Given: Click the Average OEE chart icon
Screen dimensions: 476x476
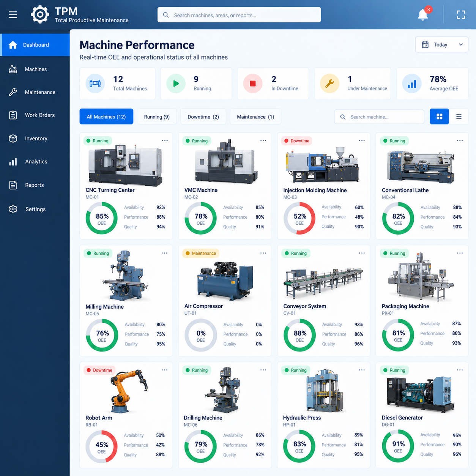Looking at the screenshot, I should [x=411, y=84].
